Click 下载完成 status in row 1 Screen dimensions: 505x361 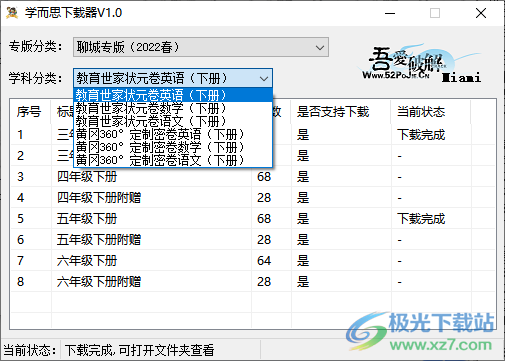point(421,135)
